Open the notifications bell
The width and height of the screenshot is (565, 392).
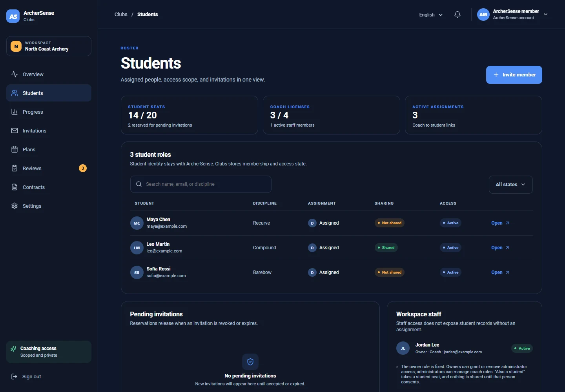[457, 15]
